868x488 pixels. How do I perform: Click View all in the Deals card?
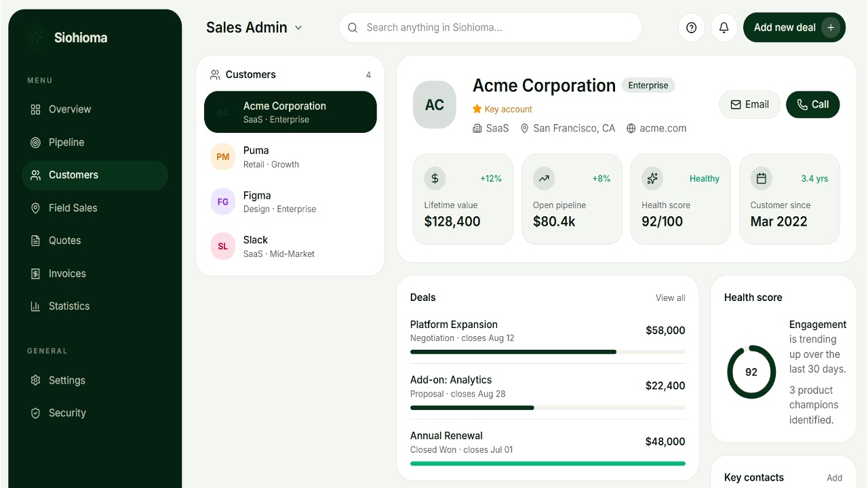[x=670, y=298]
